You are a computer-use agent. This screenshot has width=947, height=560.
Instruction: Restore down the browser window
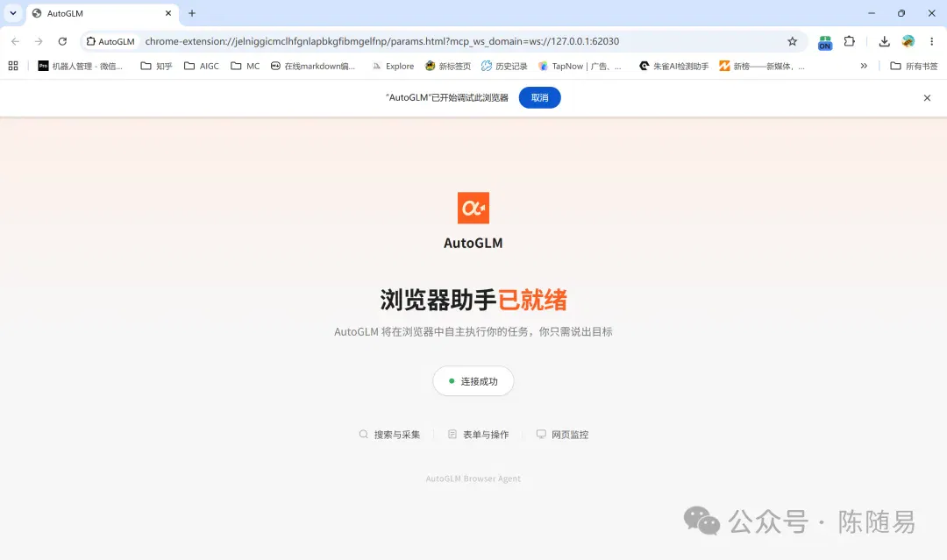pyautogui.click(x=901, y=13)
